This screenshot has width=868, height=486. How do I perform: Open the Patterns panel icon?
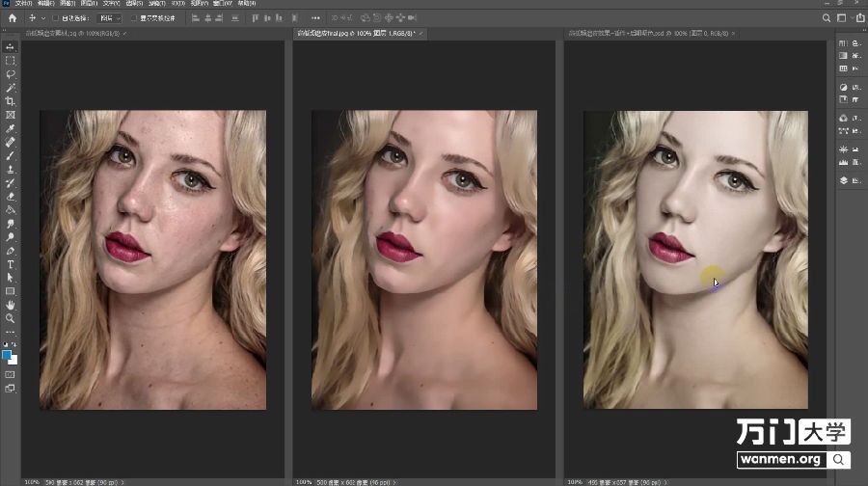tap(843, 68)
